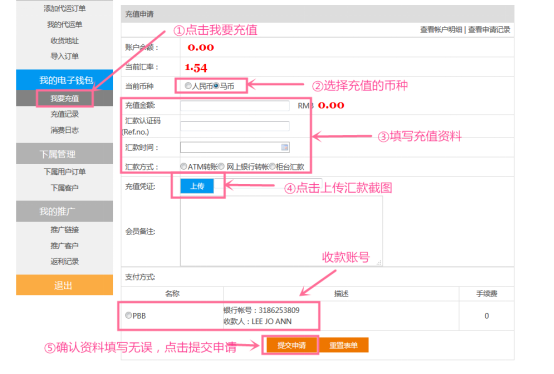Open 推广客户 in sidebar
This screenshot has width=554, height=374.
65,245
